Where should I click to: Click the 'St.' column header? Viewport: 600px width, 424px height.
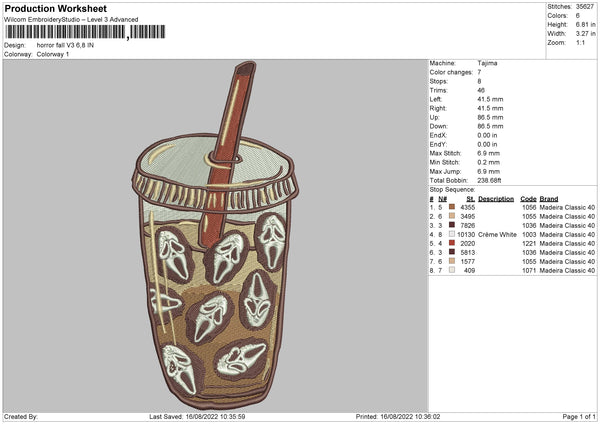tap(471, 199)
